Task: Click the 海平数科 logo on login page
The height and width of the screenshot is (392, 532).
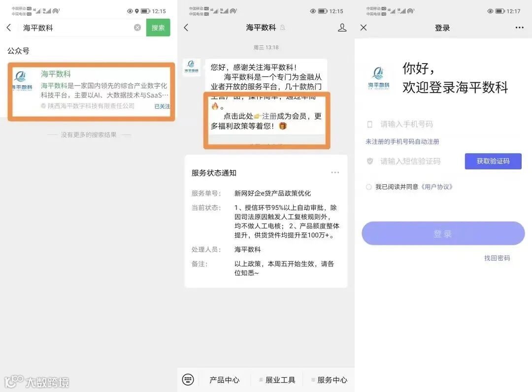Action: point(379,78)
